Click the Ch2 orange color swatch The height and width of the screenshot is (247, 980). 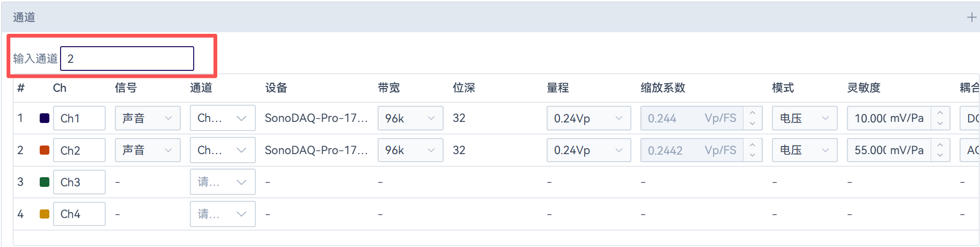pyautogui.click(x=45, y=150)
